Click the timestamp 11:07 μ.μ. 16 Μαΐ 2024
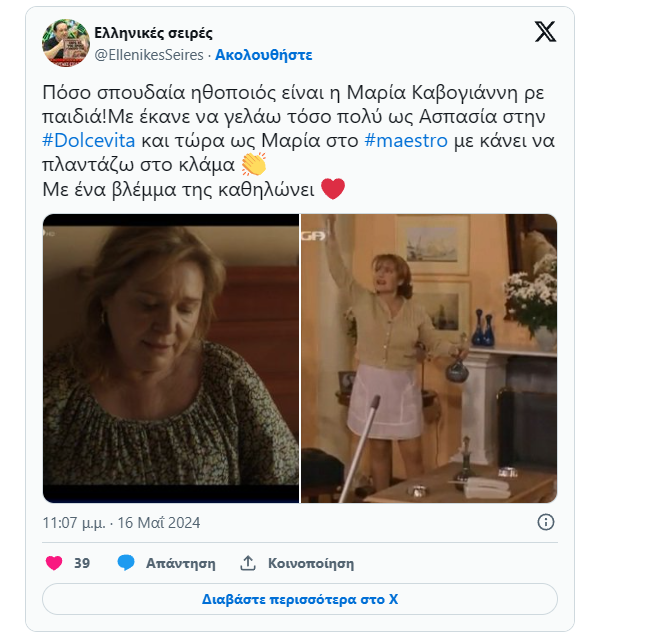Viewport: 646px width, 638px height. point(121,523)
